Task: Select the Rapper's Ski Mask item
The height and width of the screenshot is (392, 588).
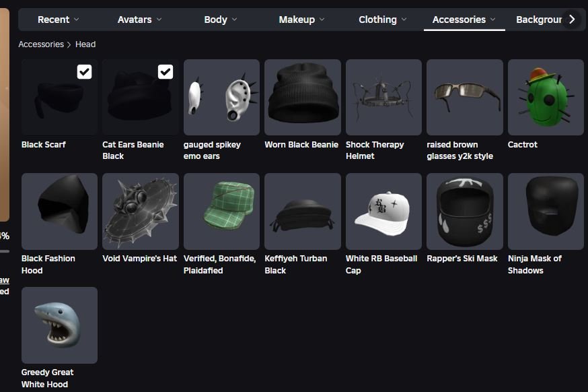Action: (465, 211)
